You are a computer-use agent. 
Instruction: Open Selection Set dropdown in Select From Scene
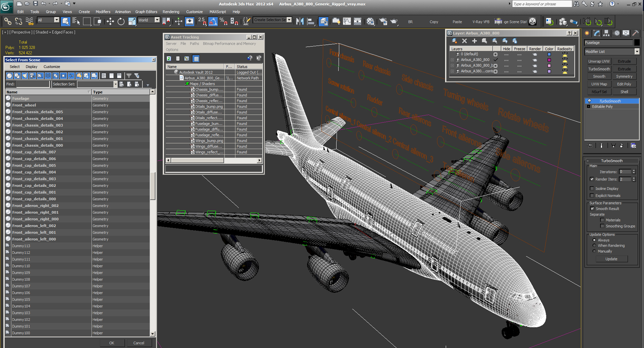pyautogui.click(x=97, y=84)
